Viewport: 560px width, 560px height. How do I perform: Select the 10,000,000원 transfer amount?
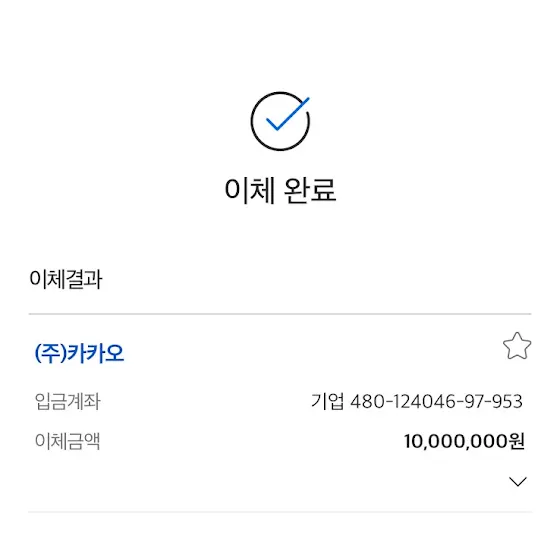[x=464, y=441]
